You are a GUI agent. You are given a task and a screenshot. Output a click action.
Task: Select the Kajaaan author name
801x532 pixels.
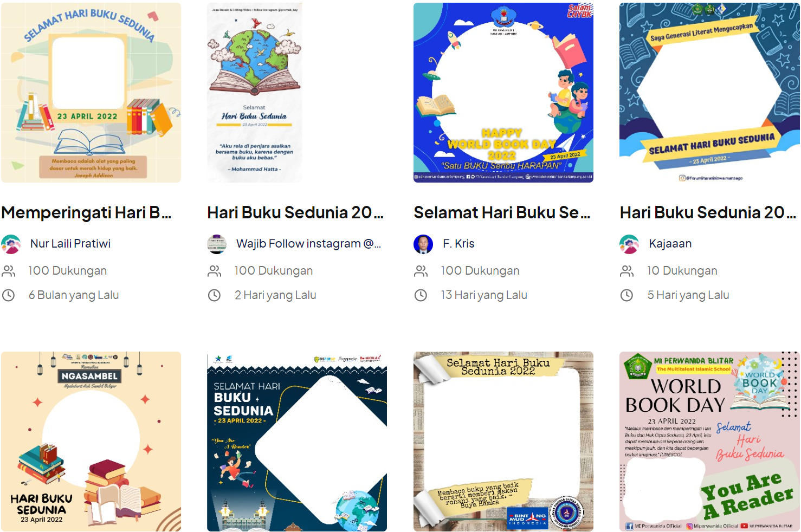pyautogui.click(x=670, y=244)
